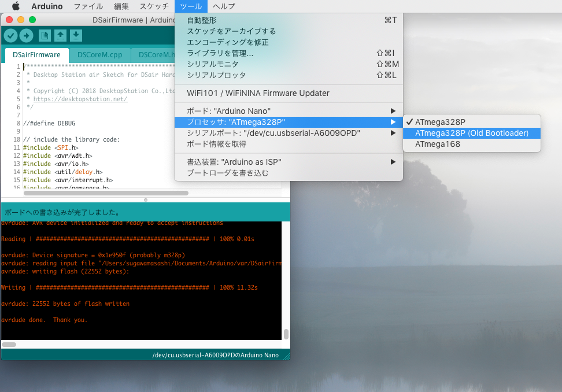The width and height of the screenshot is (562, 392).
Task: Open the Arduino application menu
Action: coord(47,6)
